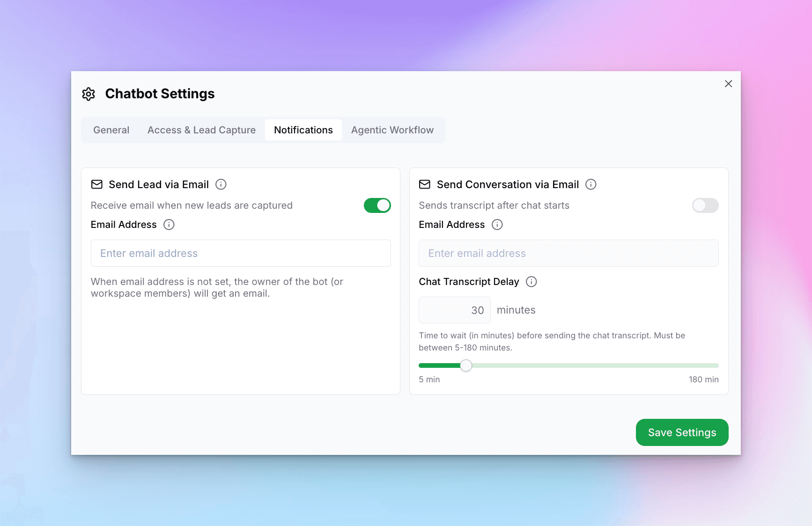
Task: Click envelope icon in Send Lead via Email
Action: coord(97,184)
